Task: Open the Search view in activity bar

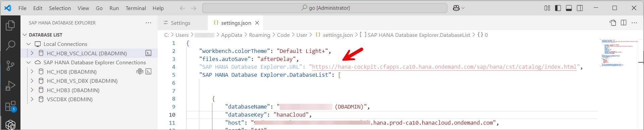Action: (x=10, y=45)
